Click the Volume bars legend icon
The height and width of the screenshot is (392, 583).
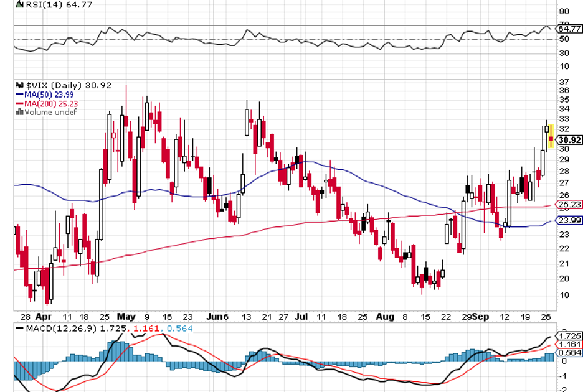coord(19,112)
